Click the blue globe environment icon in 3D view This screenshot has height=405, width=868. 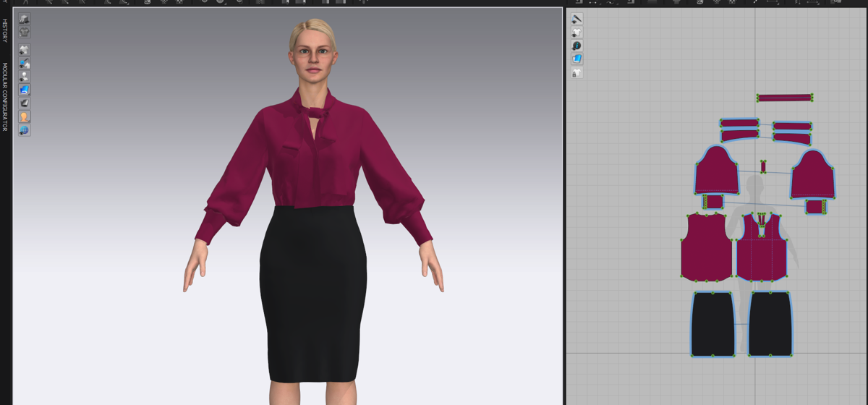24,130
